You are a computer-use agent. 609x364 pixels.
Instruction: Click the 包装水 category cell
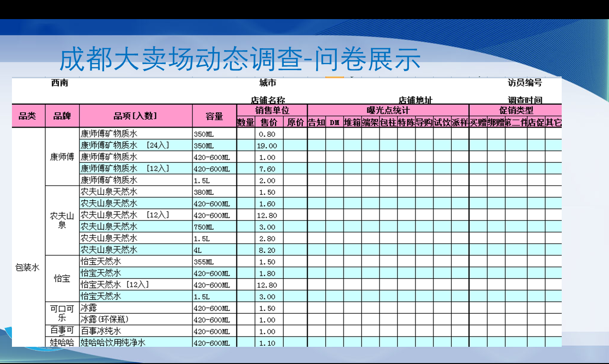pos(27,268)
